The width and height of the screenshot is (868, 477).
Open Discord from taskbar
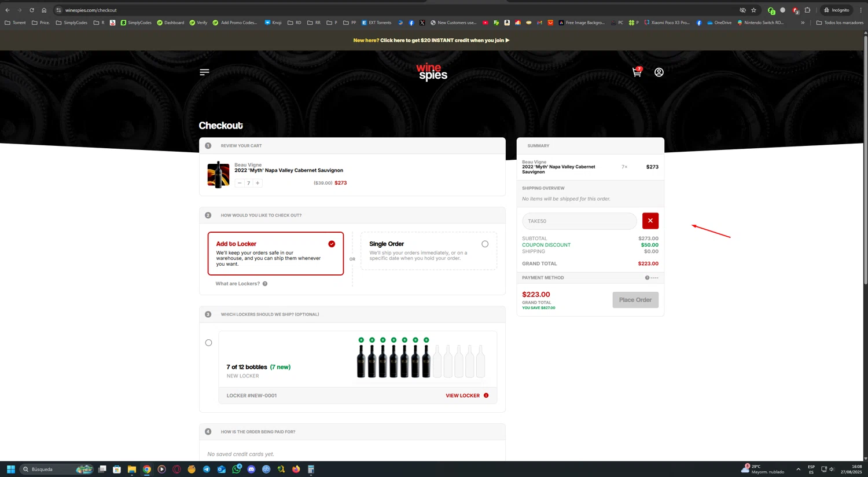click(251, 469)
